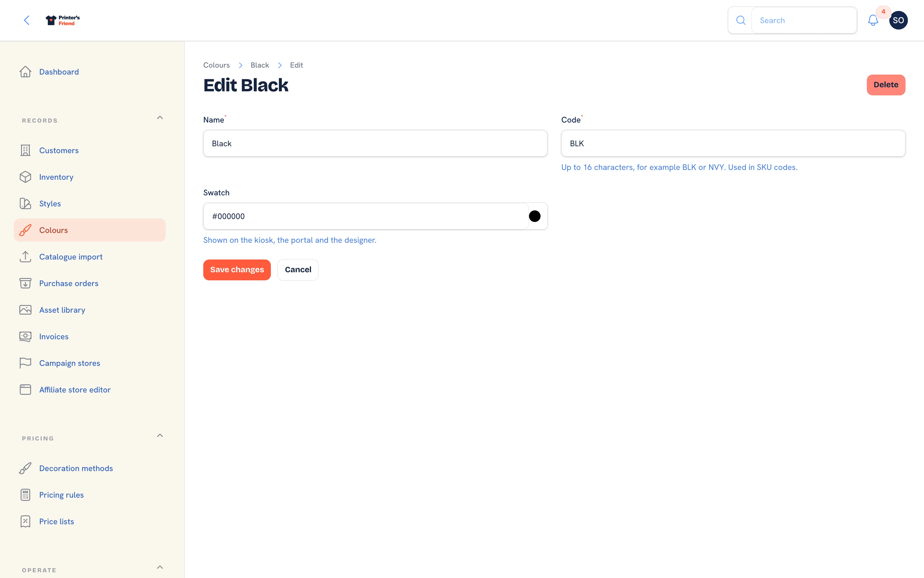
Task: Open Campaign stores in sidebar
Action: pyautogui.click(x=90, y=363)
